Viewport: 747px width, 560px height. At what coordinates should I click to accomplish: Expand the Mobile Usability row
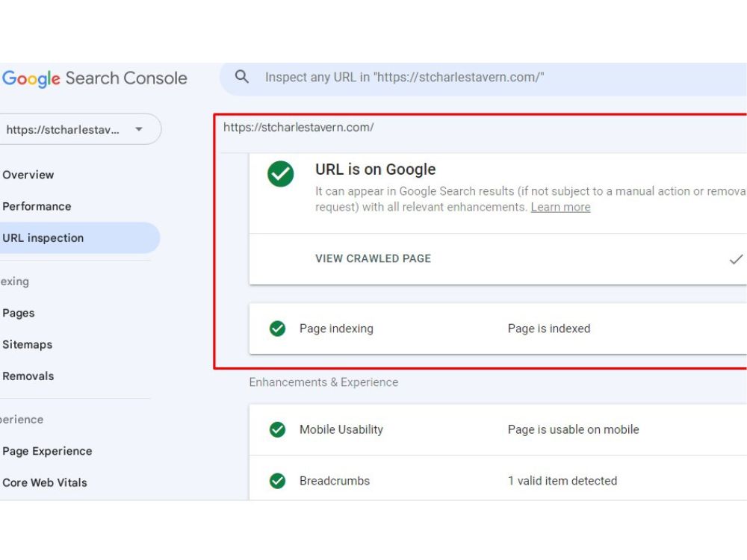coord(498,429)
